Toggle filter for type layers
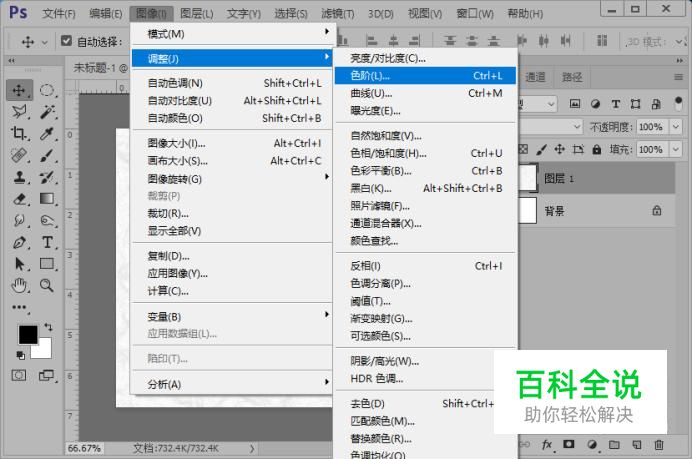 [616, 104]
